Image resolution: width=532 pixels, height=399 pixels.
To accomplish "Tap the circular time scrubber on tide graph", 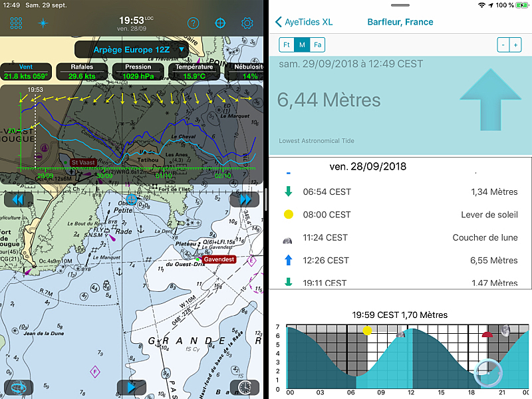I will pyautogui.click(x=488, y=373).
